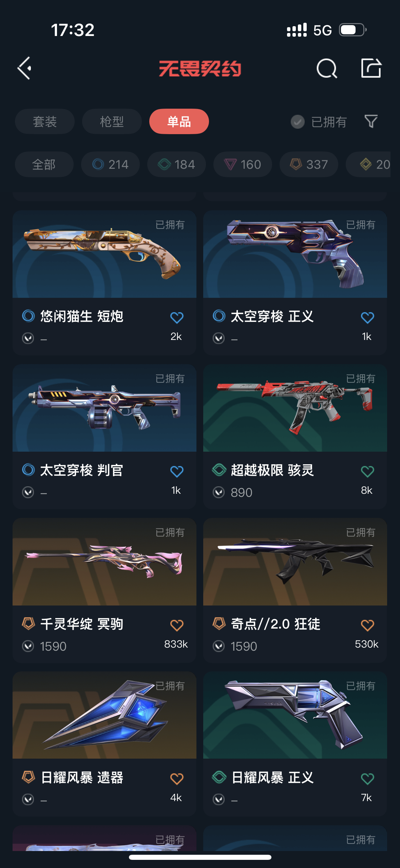Tap heart icon on 超越极限 骇灵
This screenshot has height=868, width=400.
click(x=367, y=471)
